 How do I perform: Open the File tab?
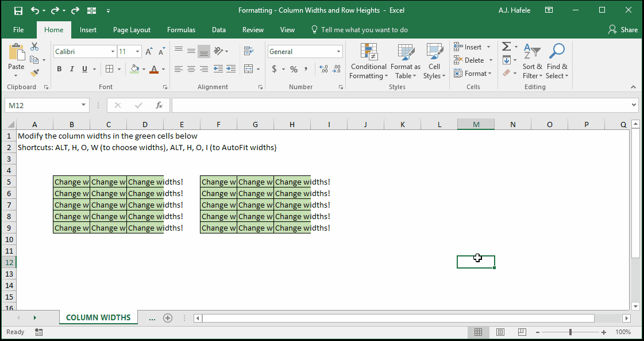pyautogui.click(x=18, y=30)
